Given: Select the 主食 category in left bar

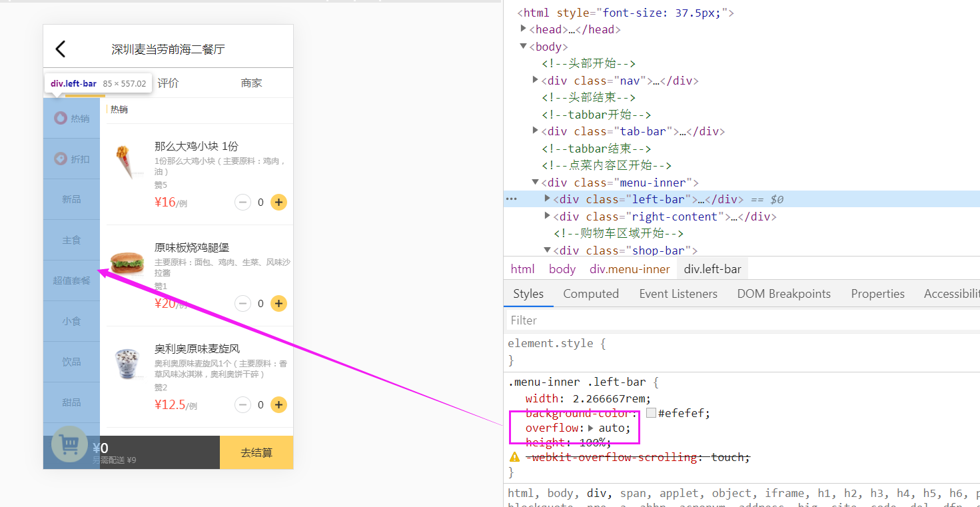Looking at the screenshot, I should coord(71,240).
